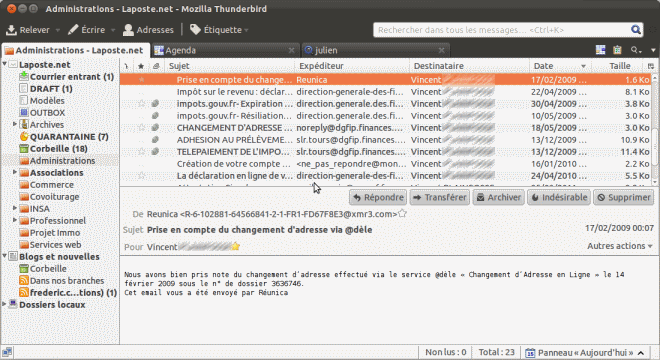Toggle star next to sender address Reunica
The image size is (660, 360).
[x=402, y=214]
